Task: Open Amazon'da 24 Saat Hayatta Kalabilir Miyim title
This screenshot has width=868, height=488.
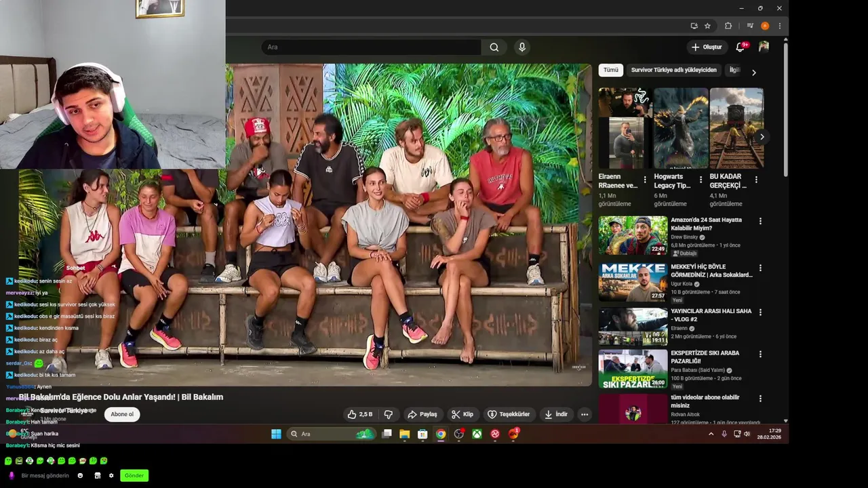Action: point(706,224)
